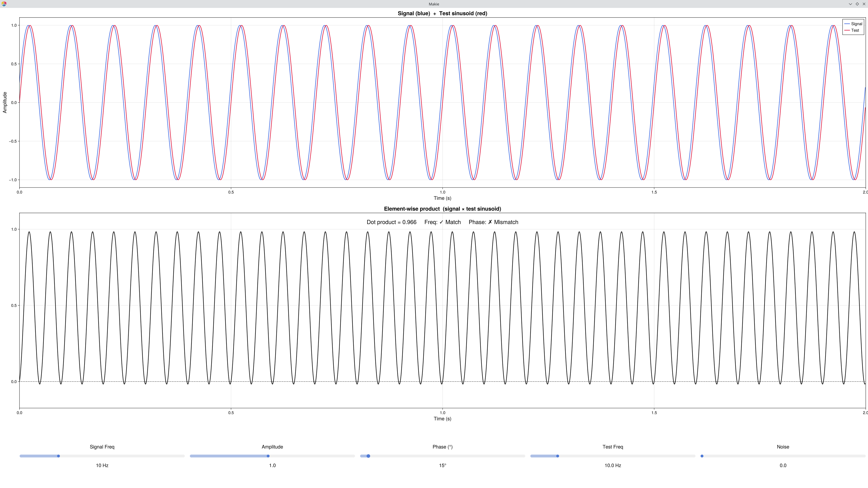Click the Makie logo in the title bar
The height and width of the screenshot is (488, 868).
click(4, 4)
